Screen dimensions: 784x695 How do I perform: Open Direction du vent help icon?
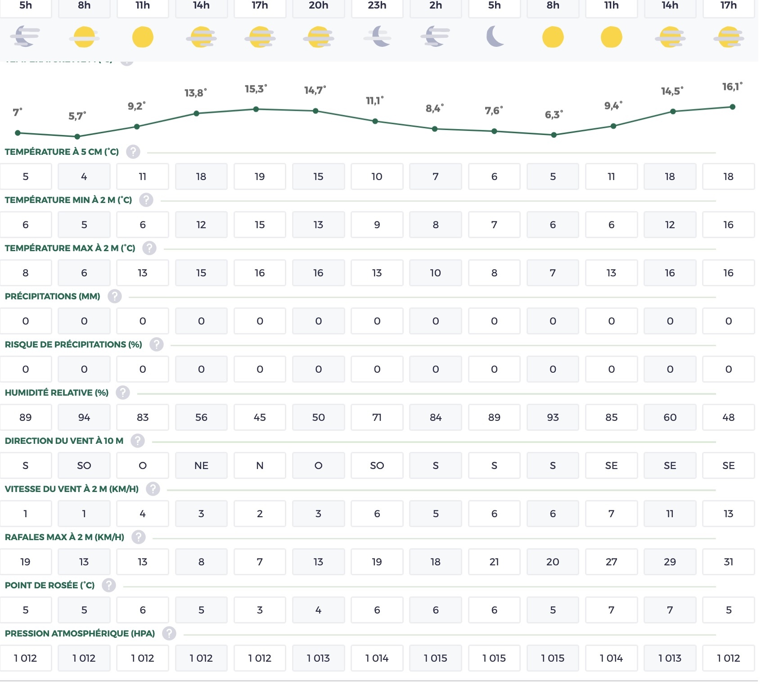(137, 441)
